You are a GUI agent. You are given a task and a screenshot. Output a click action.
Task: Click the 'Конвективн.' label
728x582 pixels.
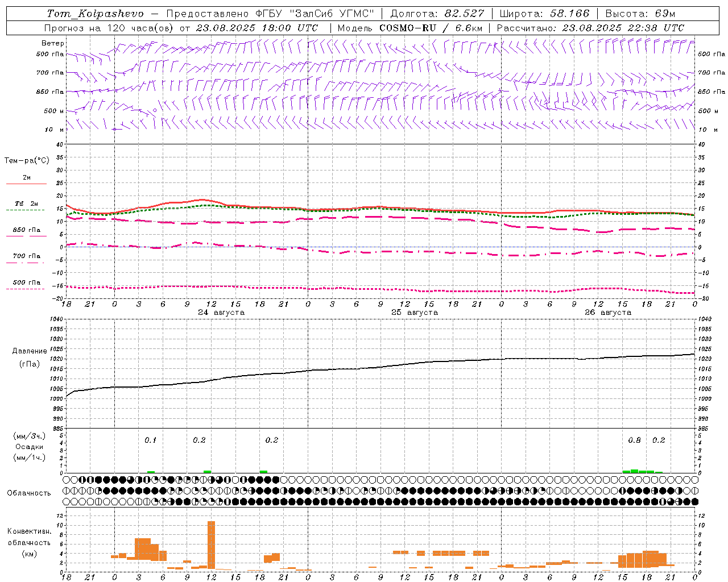pos(29,531)
